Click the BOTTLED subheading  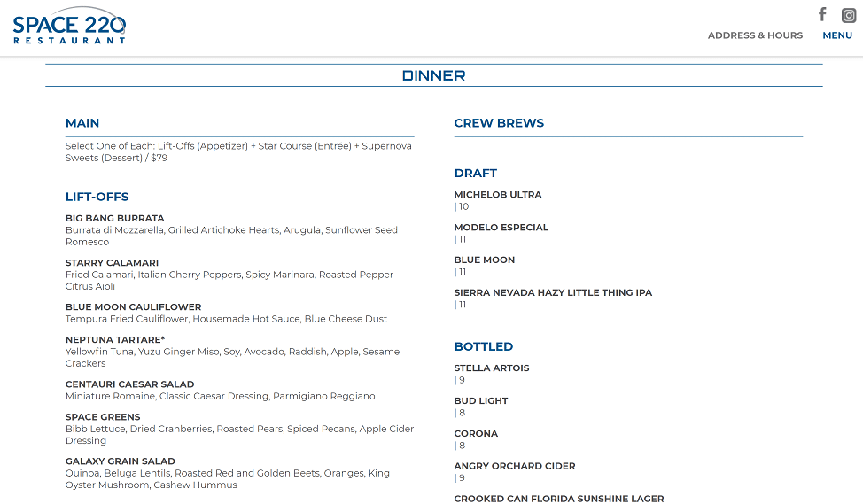(484, 346)
